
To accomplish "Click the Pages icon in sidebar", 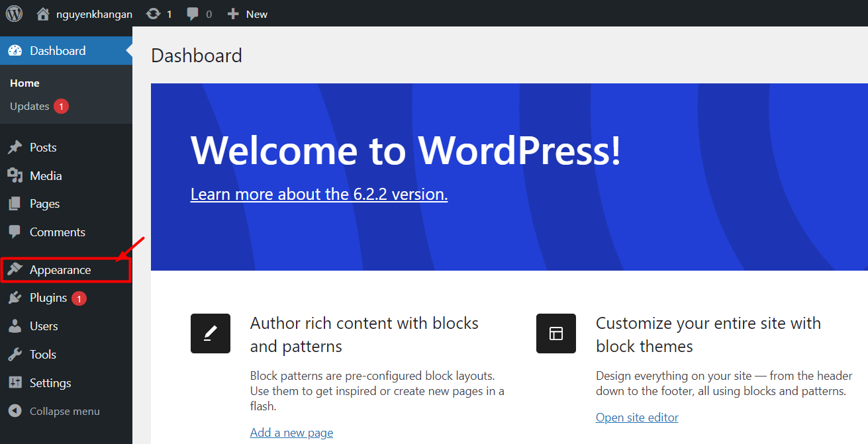I will pyautogui.click(x=15, y=204).
